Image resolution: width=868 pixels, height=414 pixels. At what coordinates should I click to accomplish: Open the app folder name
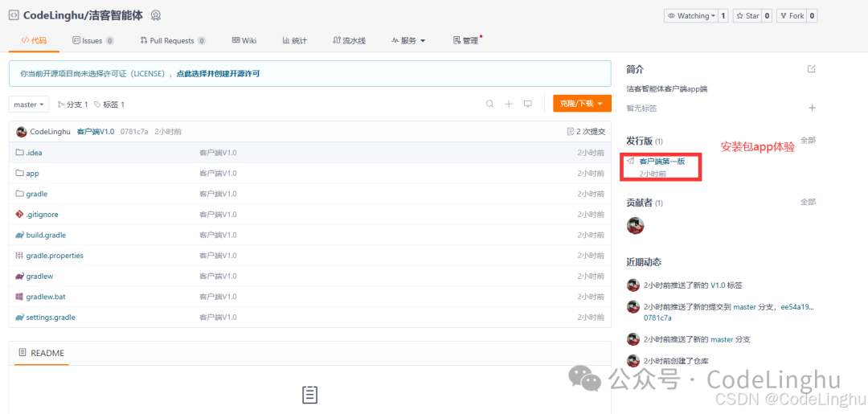coord(33,174)
